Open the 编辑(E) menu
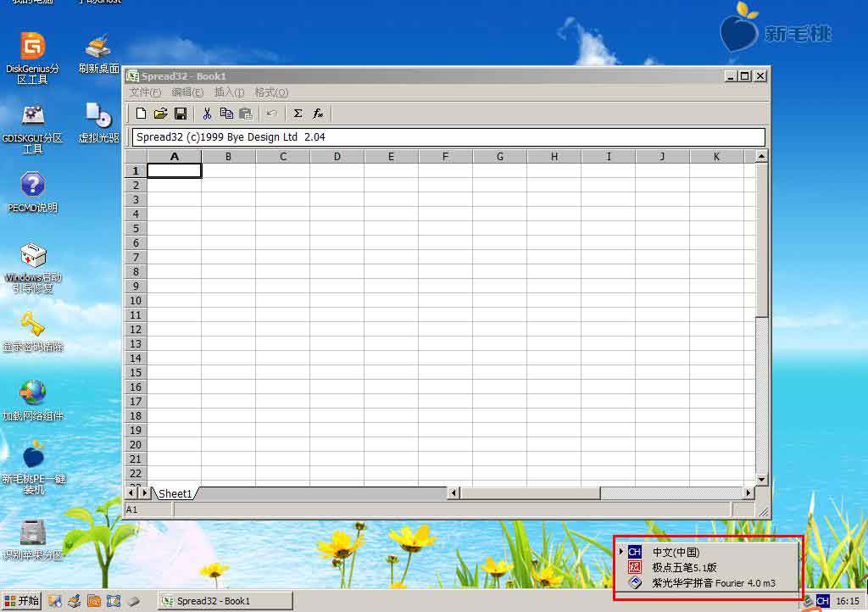Viewport: 868px width, 612px height. click(x=187, y=92)
